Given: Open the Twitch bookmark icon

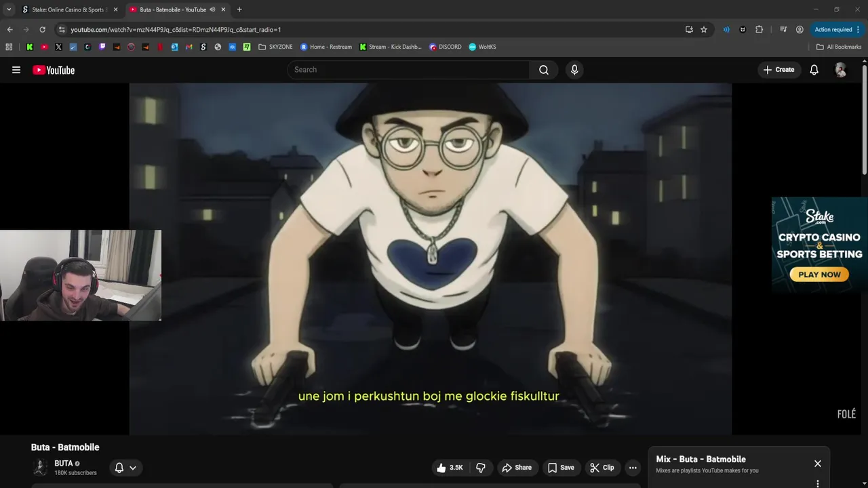Looking at the screenshot, I should [x=102, y=47].
